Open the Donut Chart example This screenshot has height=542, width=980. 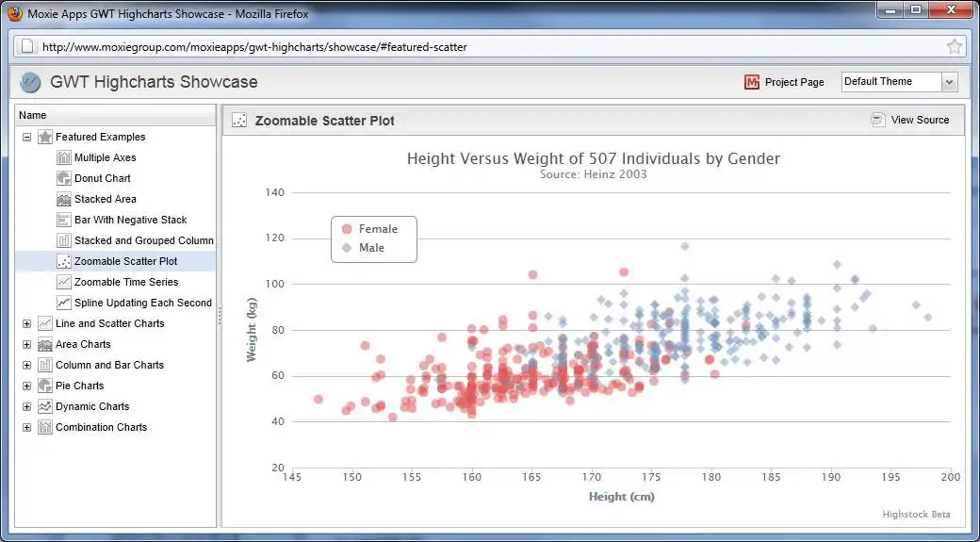103,178
